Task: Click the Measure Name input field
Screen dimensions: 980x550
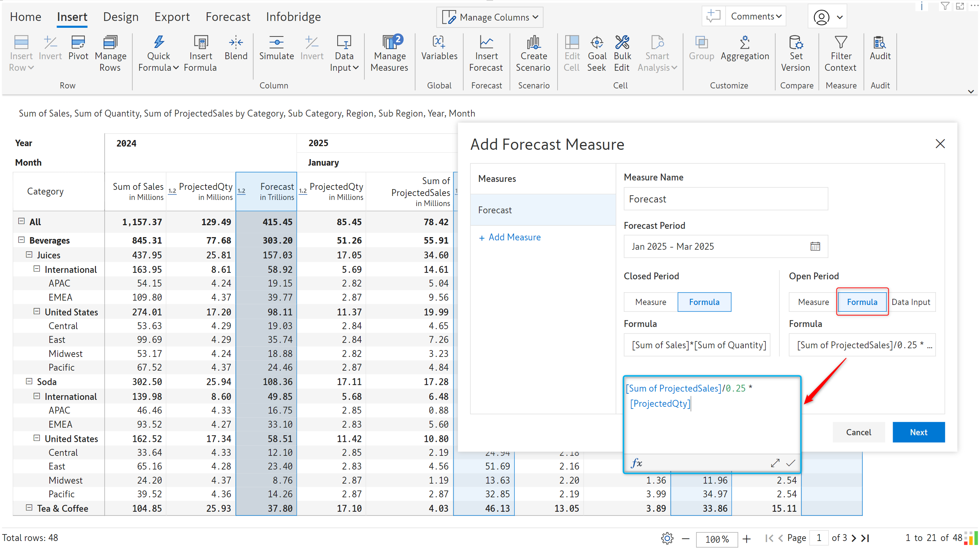Action: click(x=725, y=199)
